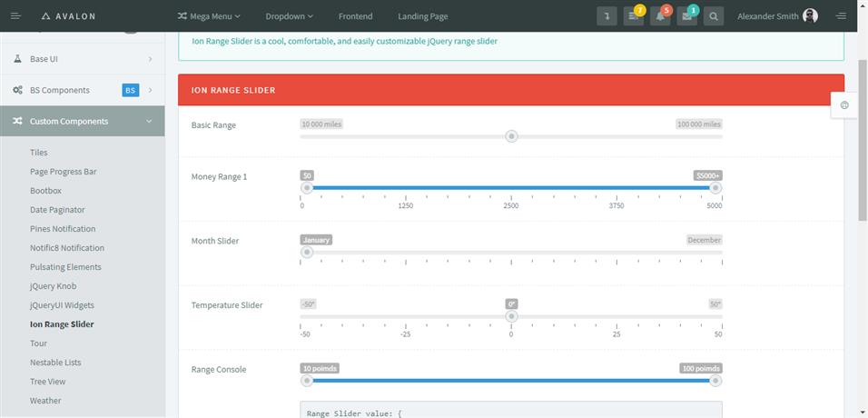Open the notifications bell with badge 5

coord(660,16)
